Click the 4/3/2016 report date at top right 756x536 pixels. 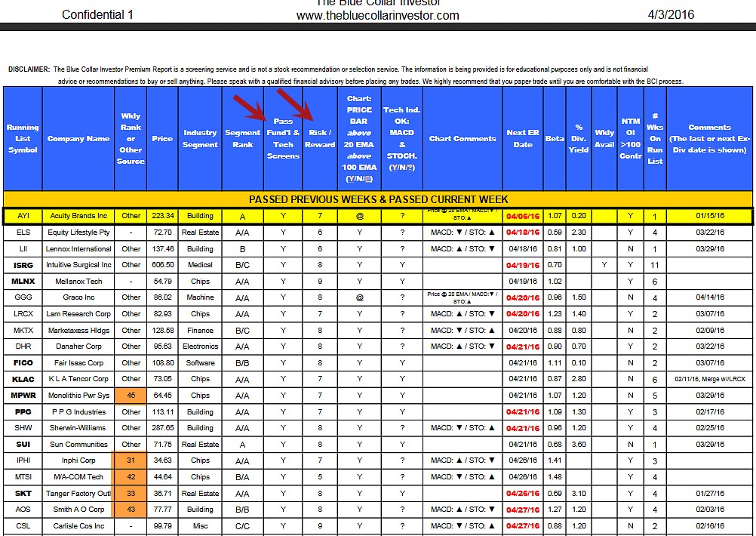(671, 14)
